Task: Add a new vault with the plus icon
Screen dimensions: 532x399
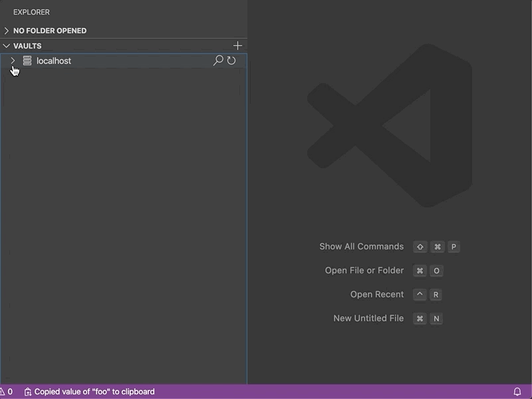Action: point(237,45)
